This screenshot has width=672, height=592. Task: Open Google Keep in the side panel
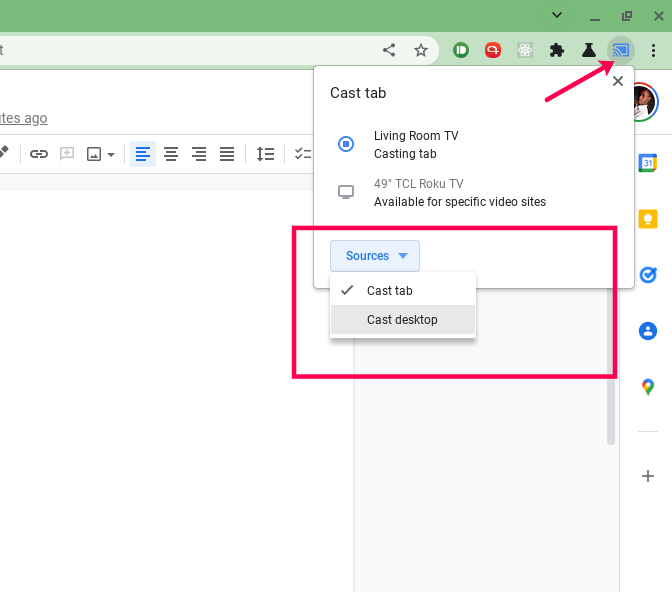tap(648, 219)
